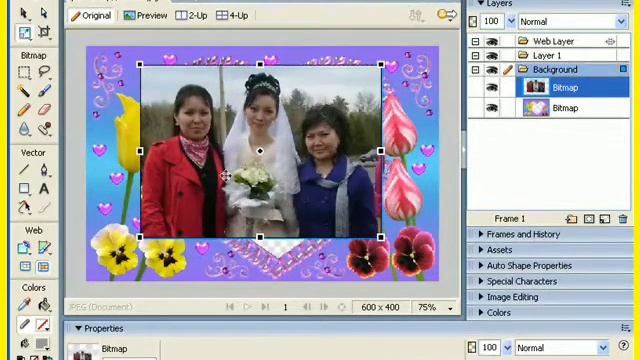Viewport: 640px width, 360px height.
Task: Select the Paint Bucket tool
Action: tap(44, 304)
